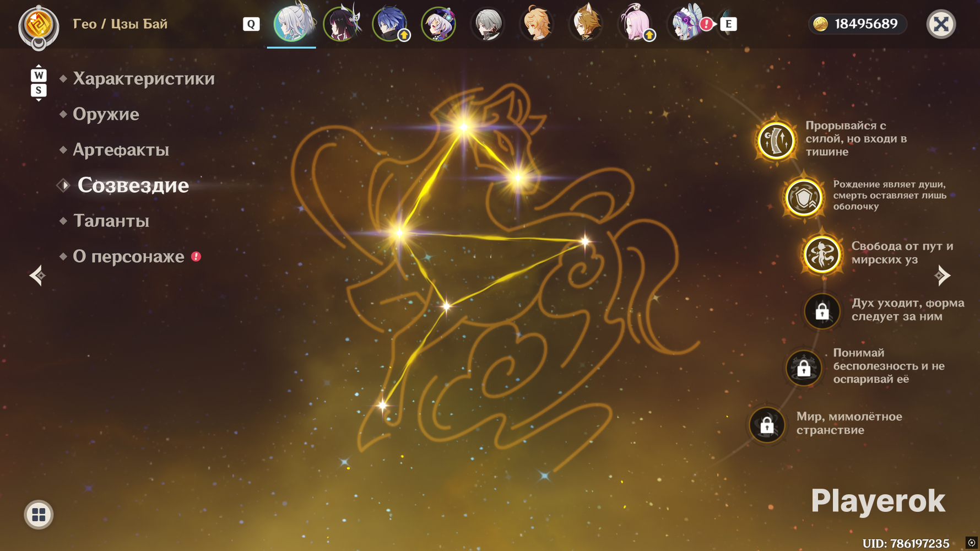The width and height of the screenshot is (980, 551).
Task: Click the Geo element emblem icon
Action: coord(39,25)
